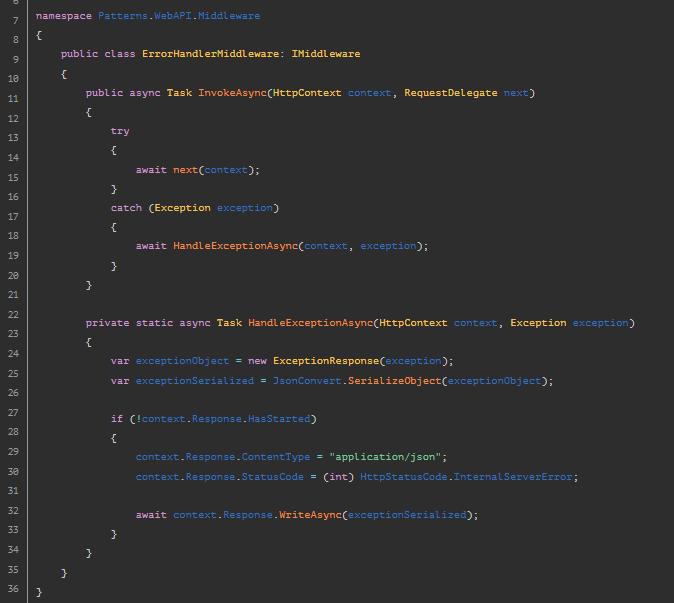Click InternalServerError enum value

pos(513,477)
